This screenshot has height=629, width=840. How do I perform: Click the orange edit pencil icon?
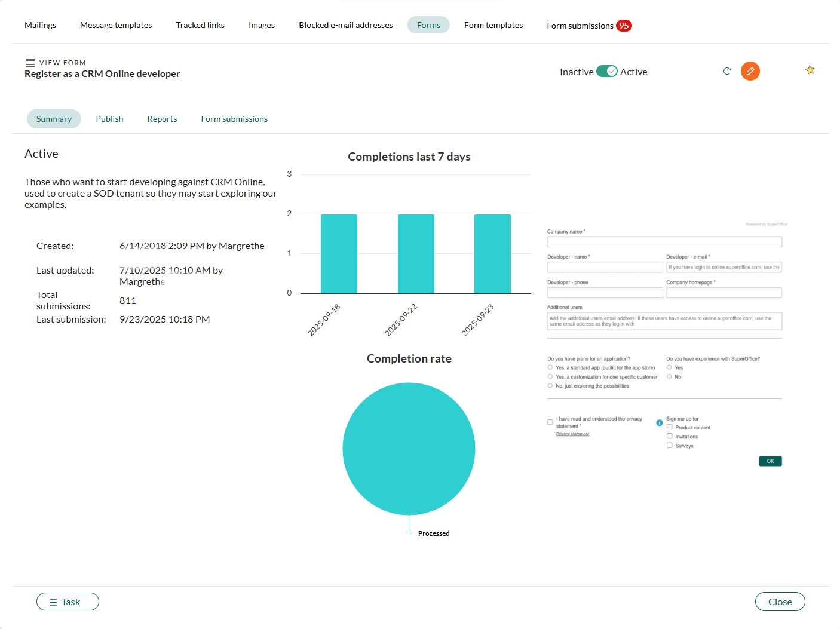(750, 71)
